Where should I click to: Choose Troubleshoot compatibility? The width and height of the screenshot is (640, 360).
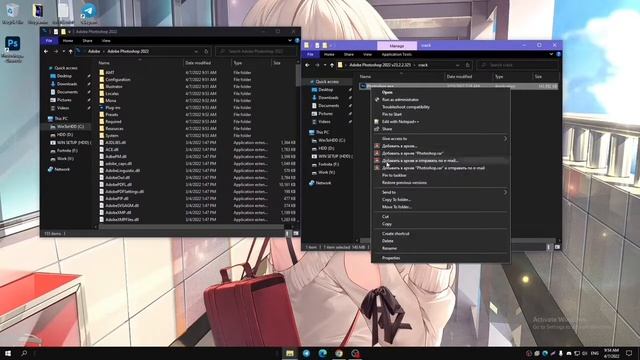[x=440, y=107]
